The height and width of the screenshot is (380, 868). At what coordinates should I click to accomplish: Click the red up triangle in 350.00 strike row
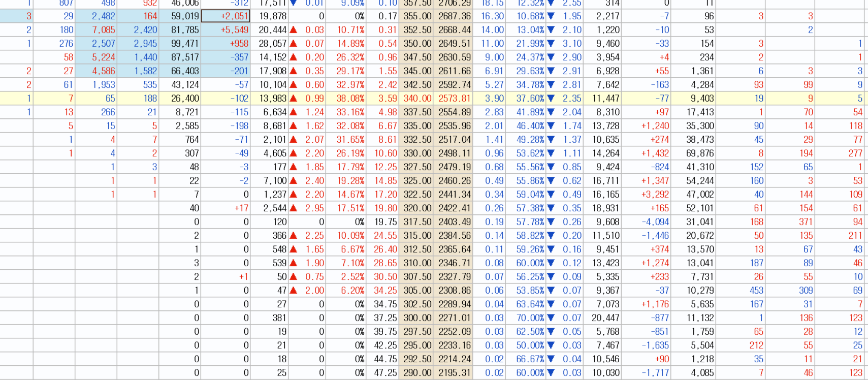(294, 44)
